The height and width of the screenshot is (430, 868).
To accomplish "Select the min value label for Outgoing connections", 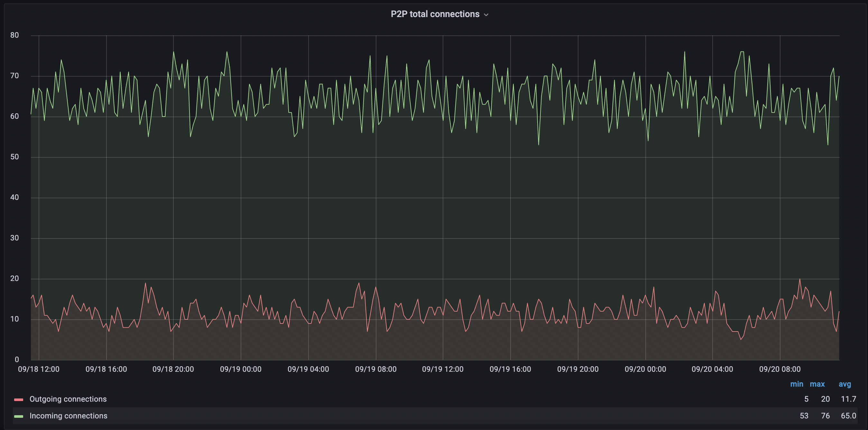I will [x=806, y=400].
